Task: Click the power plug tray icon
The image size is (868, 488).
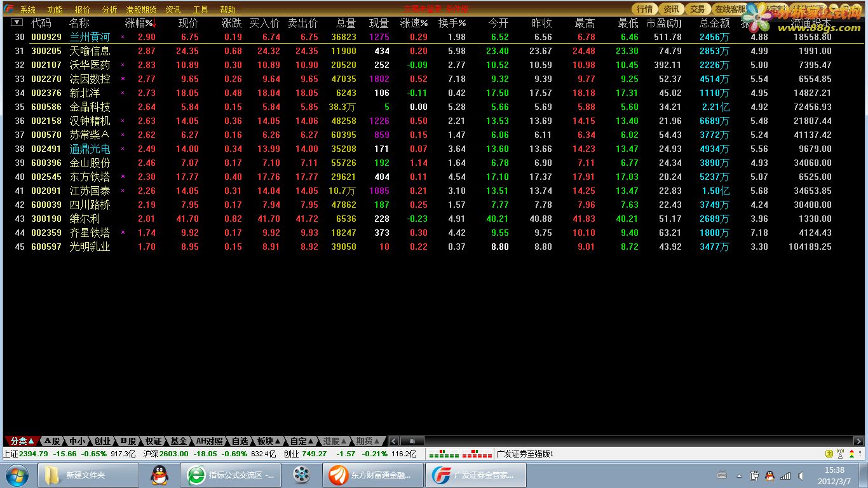Action: pyautogui.click(x=754, y=475)
